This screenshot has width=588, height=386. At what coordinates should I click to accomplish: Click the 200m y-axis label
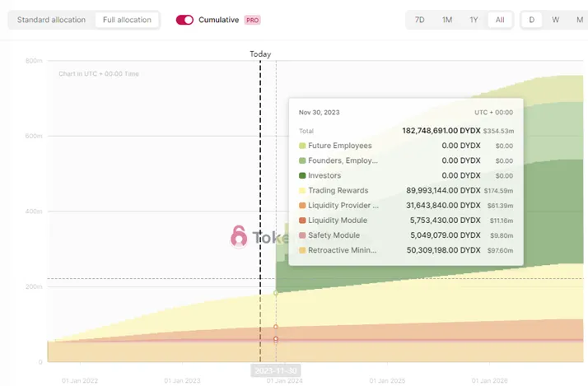34,286
